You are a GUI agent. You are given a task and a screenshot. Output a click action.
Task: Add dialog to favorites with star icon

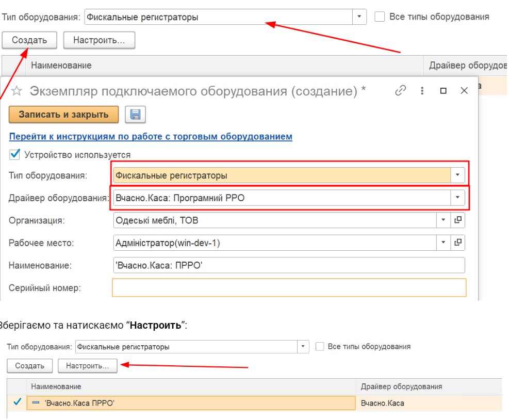(17, 91)
